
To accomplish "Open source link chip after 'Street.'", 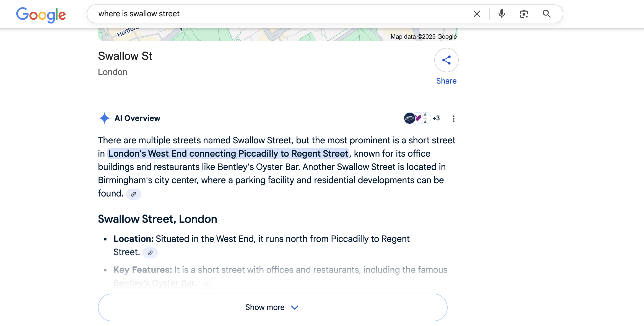I will click(150, 253).
